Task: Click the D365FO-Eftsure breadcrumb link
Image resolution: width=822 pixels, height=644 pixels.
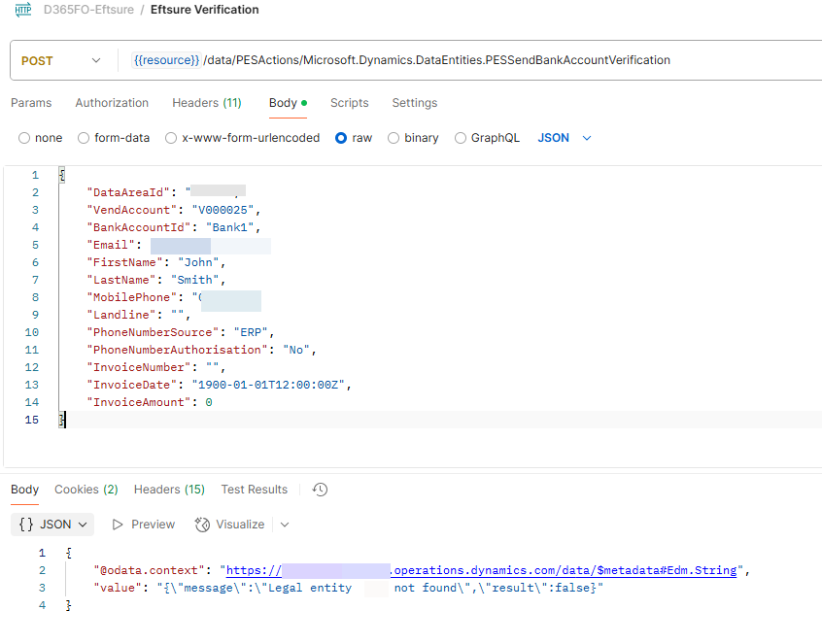Action: (88, 10)
